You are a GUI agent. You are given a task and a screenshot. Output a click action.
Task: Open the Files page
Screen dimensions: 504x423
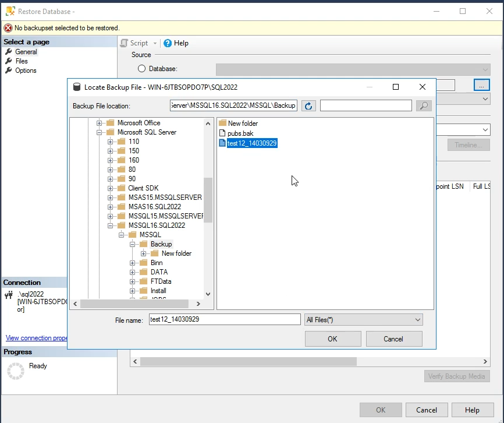pos(22,61)
